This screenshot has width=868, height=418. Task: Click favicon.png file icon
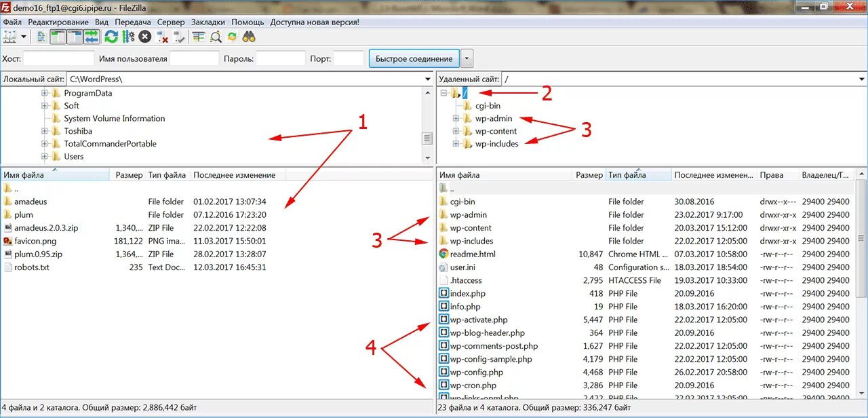7,241
